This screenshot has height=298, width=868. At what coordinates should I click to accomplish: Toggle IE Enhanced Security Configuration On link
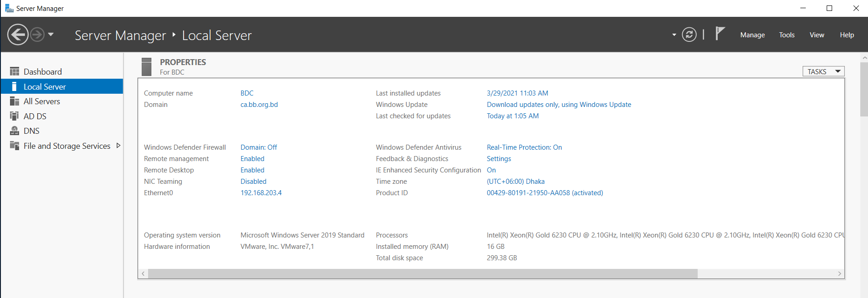click(x=491, y=170)
